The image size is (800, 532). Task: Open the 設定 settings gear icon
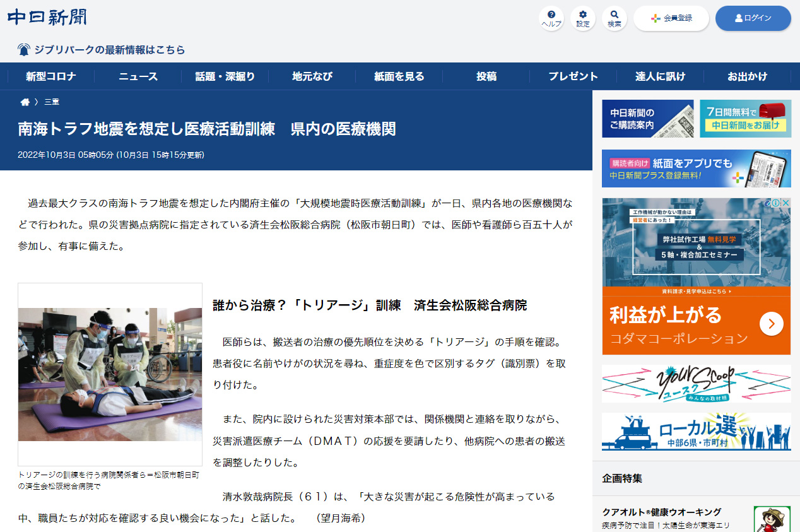[x=582, y=18]
